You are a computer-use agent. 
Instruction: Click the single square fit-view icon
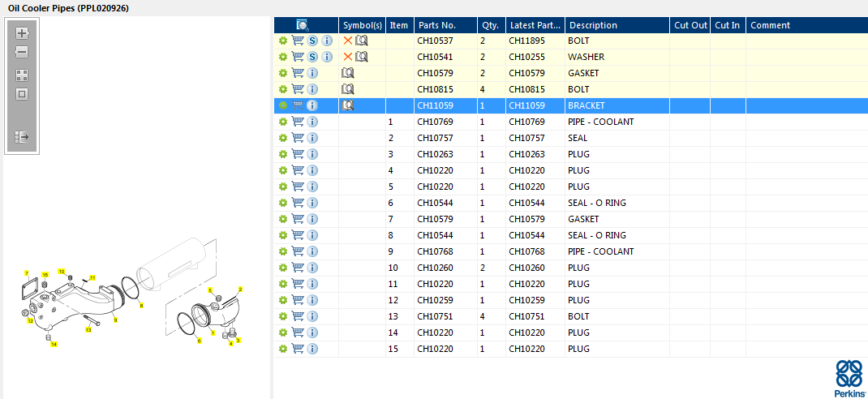[22, 94]
